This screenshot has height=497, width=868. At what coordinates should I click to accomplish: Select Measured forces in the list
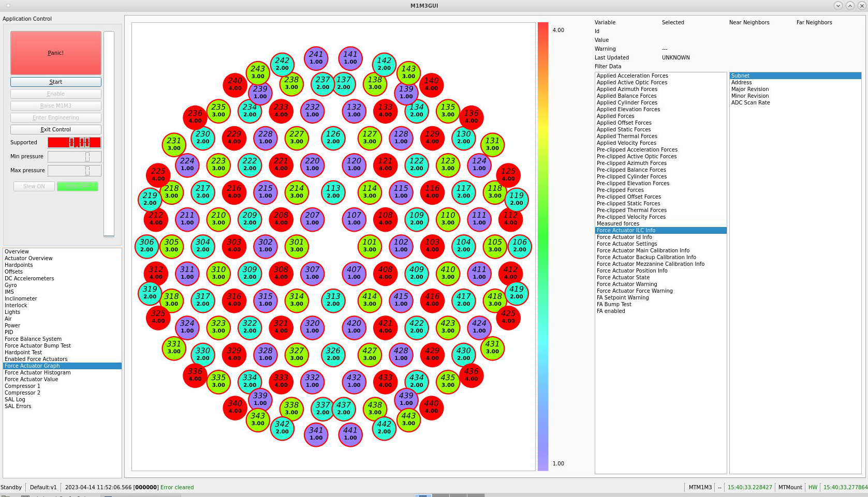click(x=661, y=223)
